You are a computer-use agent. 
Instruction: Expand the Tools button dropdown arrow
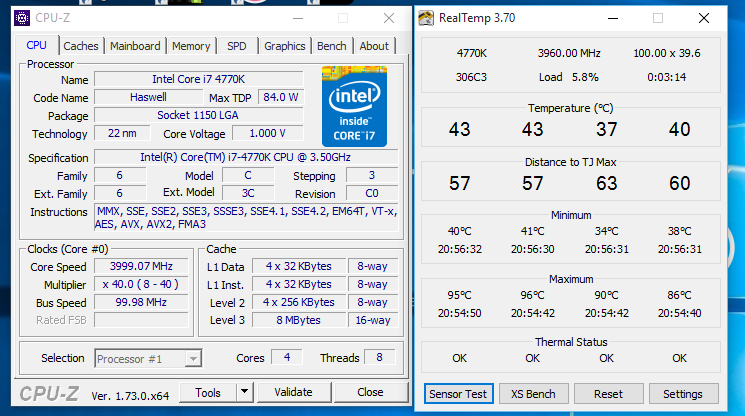(x=244, y=392)
